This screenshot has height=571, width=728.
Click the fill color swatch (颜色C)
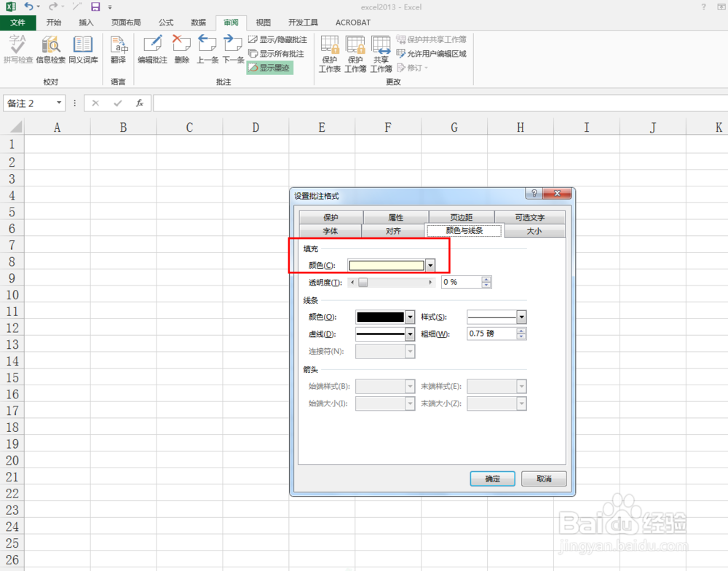(387, 265)
